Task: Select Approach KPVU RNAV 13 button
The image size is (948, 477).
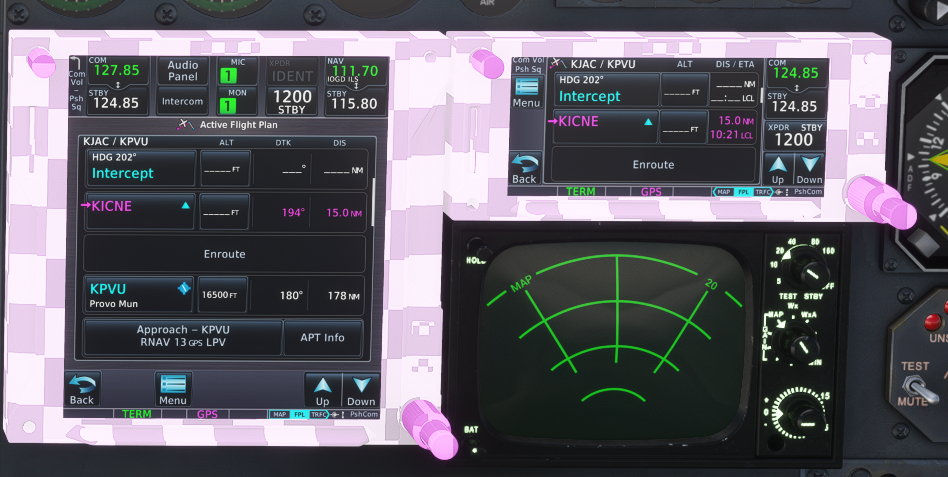Action: [183, 337]
